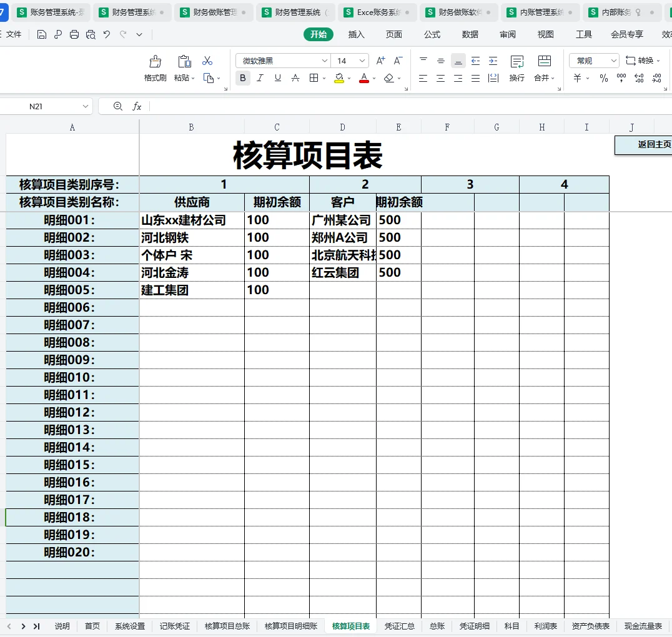Viewport: 672px width, 637px height.
Task: Open the 常规 number format dropdown
Action: [592, 60]
